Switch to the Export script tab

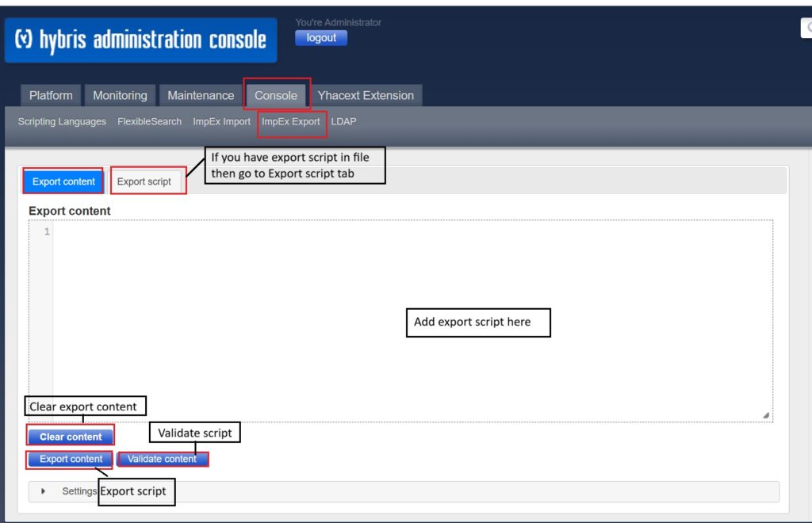144,181
